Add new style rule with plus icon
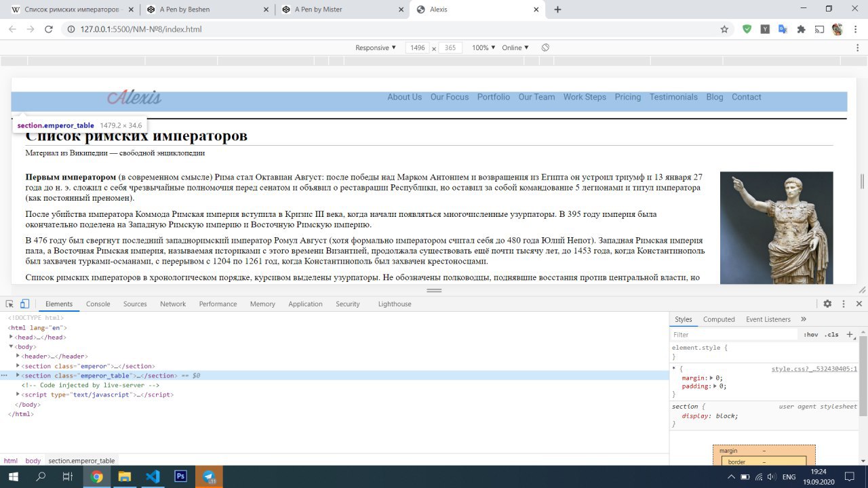Image resolution: width=868 pixels, height=488 pixels. (850, 334)
